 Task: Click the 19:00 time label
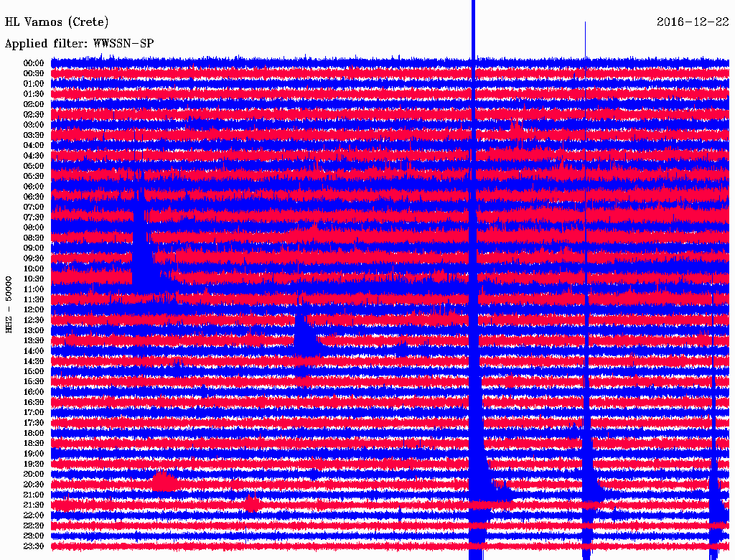(34, 454)
